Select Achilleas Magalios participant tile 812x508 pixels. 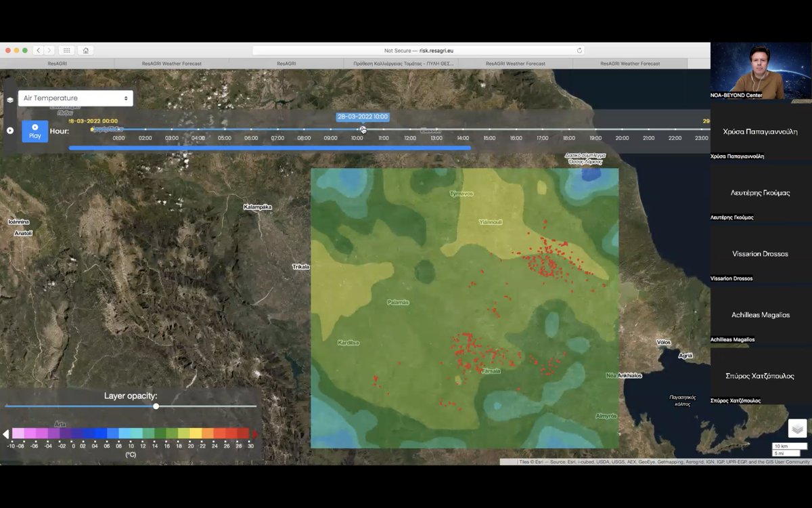tap(761, 314)
